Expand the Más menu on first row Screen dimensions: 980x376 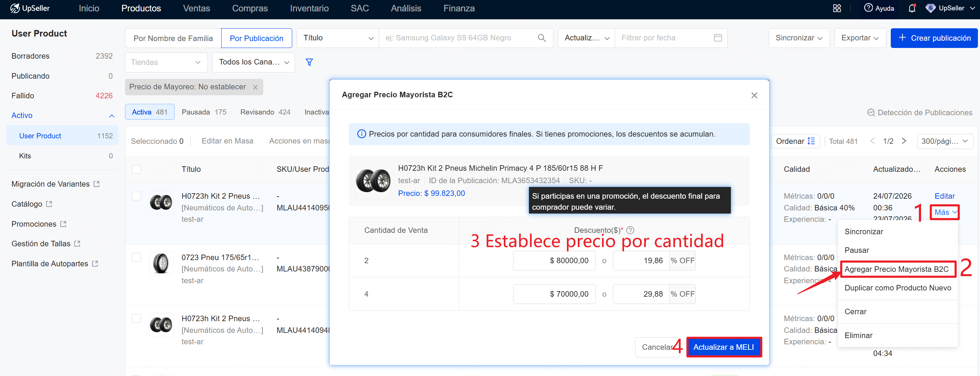pyautogui.click(x=945, y=212)
